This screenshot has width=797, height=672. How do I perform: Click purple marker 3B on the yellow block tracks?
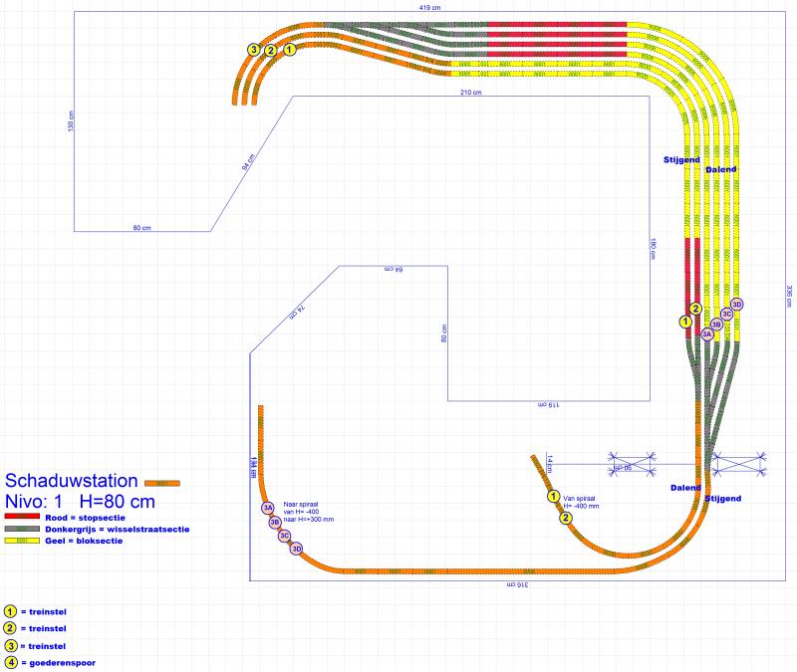pyautogui.click(x=716, y=325)
